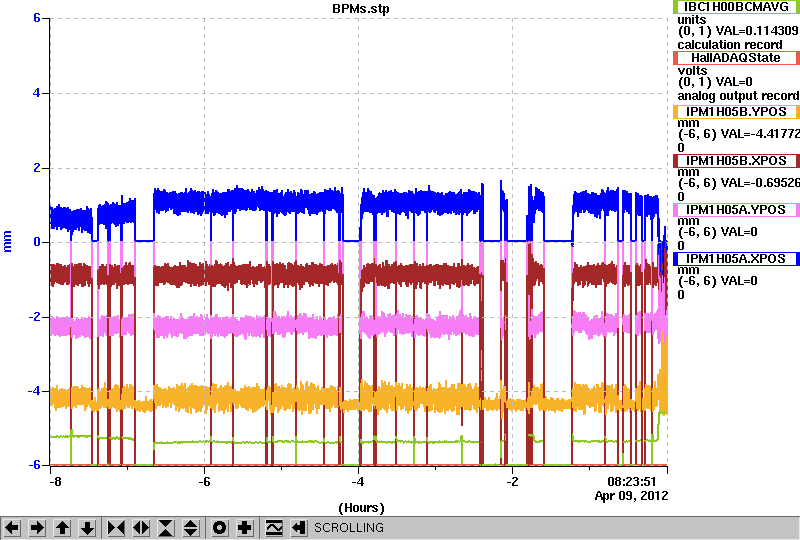The height and width of the screenshot is (540, 800).
Task: Click the blue mm y-axis unit label
Action: coord(7,241)
